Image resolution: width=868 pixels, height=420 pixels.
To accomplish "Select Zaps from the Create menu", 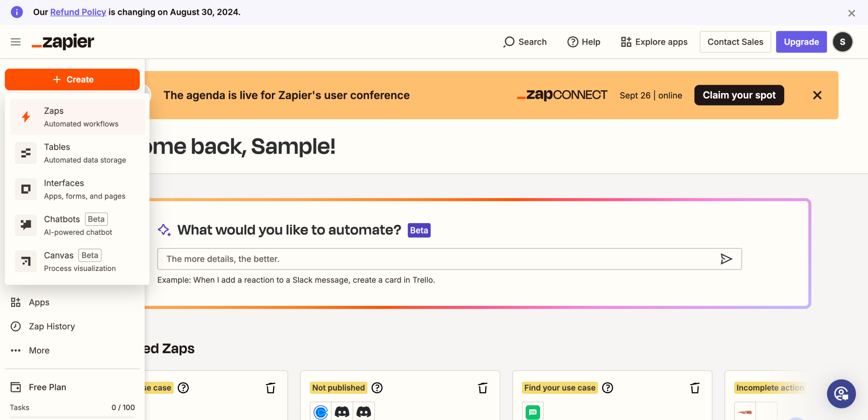I will [x=77, y=117].
